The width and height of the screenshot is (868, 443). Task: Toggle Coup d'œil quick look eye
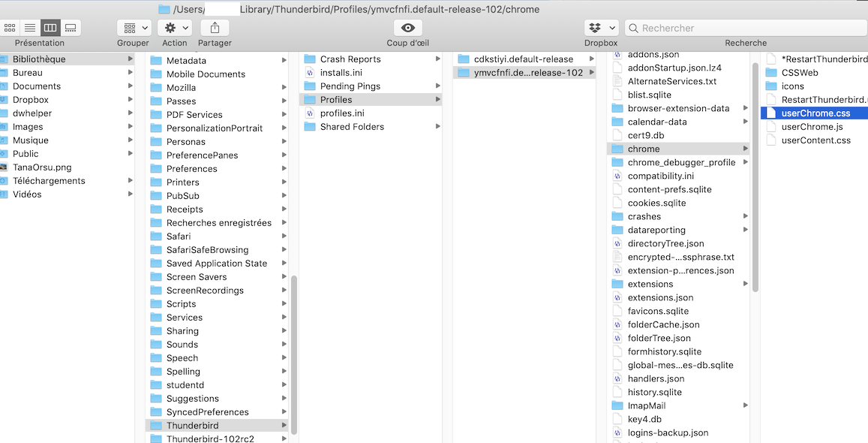[x=408, y=28]
